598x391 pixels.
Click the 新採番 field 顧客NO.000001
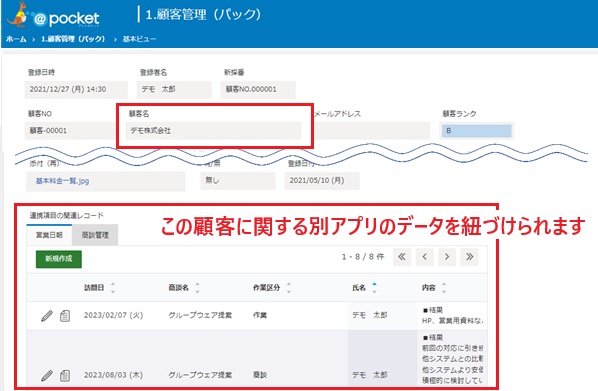pyautogui.click(x=258, y=90)
